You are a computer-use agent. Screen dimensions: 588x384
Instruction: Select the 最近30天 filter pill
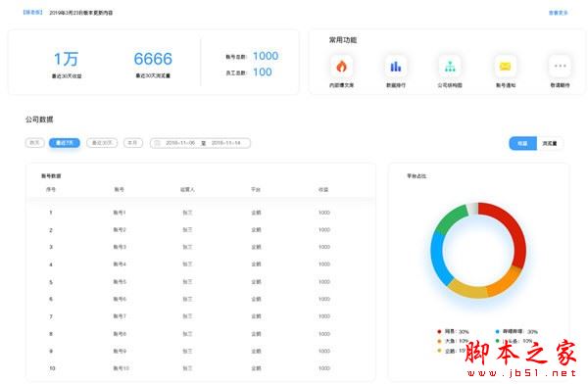click(102, 143)
